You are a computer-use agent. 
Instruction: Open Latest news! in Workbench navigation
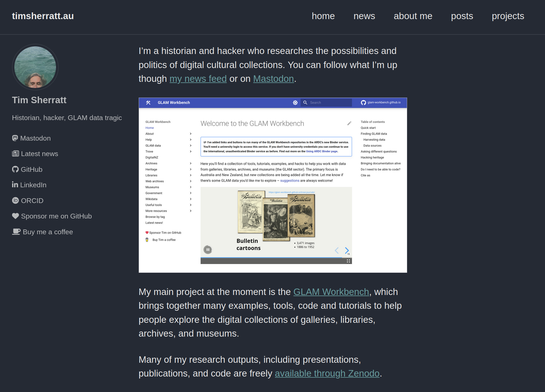pos(154,223)
